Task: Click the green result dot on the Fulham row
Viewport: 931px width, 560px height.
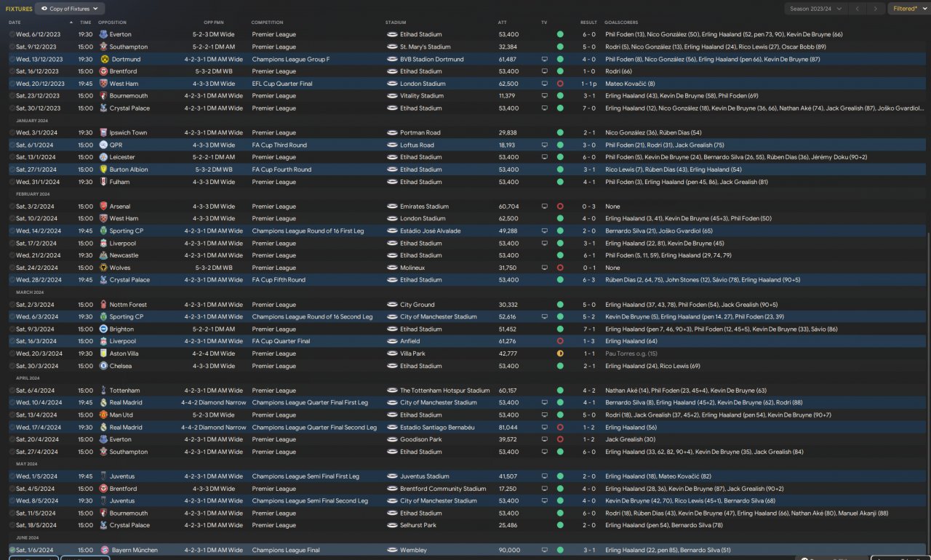Action: 560,182
